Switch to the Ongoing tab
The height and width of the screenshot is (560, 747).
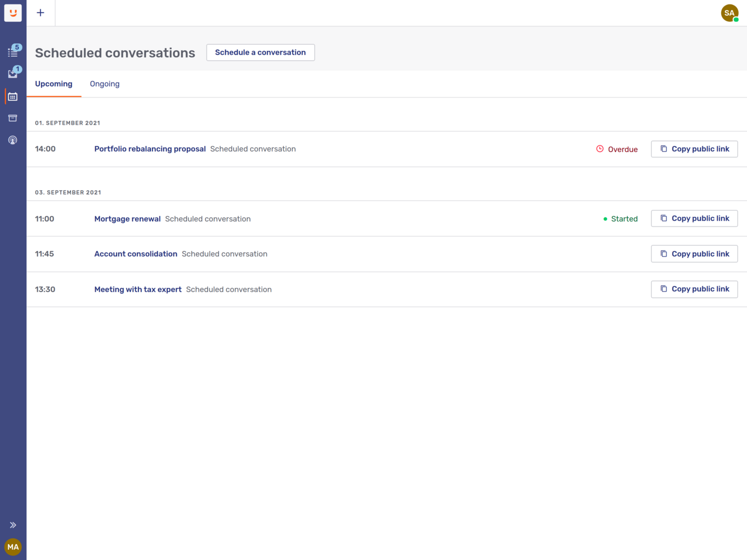pos(104,84)
